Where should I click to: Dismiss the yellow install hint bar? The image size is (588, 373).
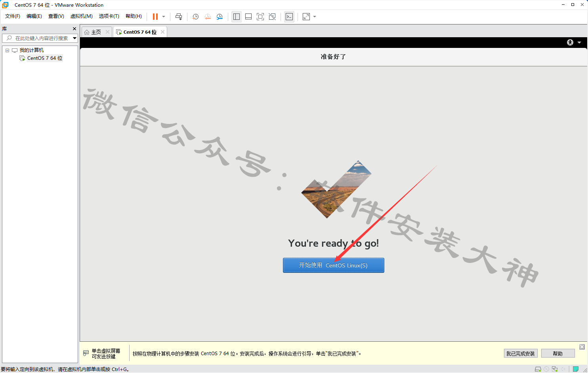click(x=582, y=347)
